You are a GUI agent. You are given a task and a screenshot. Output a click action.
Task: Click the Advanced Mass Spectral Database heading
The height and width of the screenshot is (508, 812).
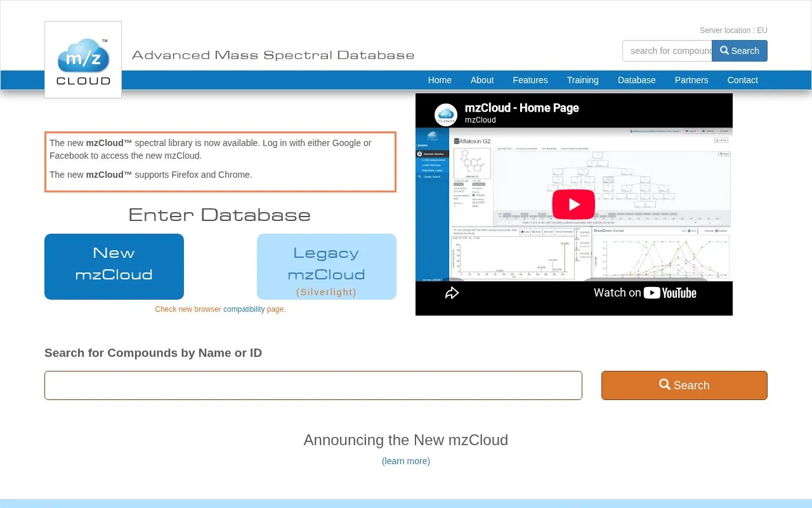(273, 55)
